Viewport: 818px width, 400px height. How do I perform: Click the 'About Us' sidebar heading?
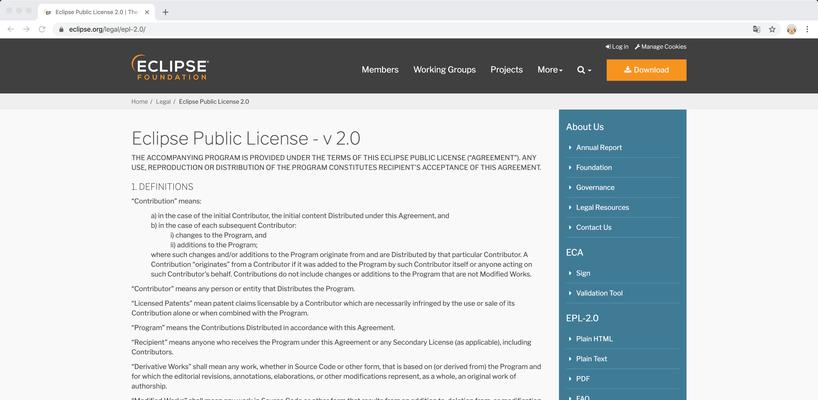point(585,127)
